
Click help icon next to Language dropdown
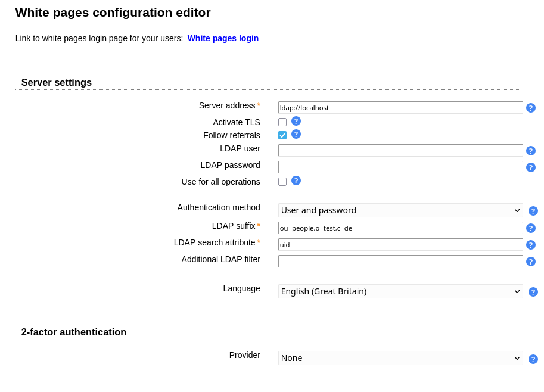533,292
